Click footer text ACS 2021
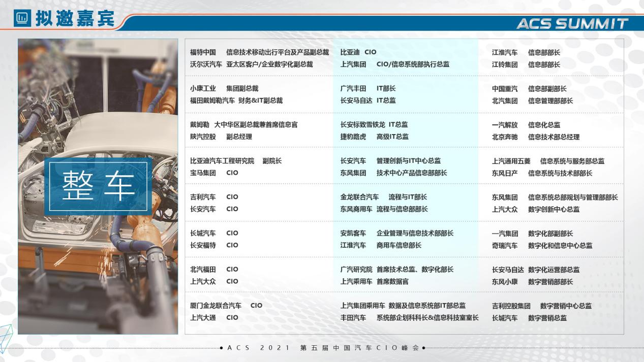 [x=259, y=348]
